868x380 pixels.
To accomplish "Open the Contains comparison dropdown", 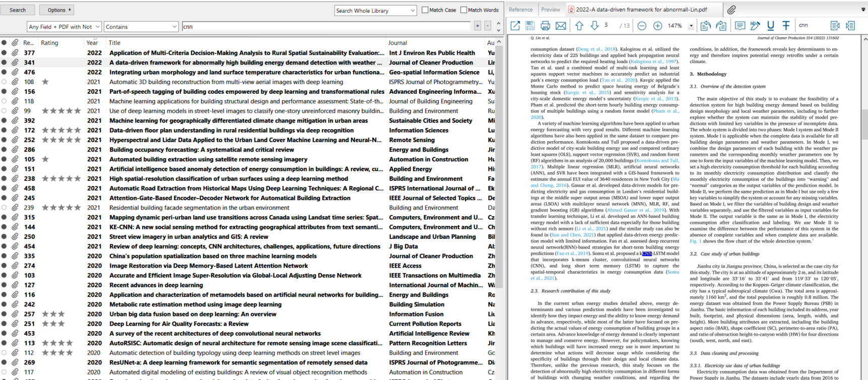I will point(141,27).
